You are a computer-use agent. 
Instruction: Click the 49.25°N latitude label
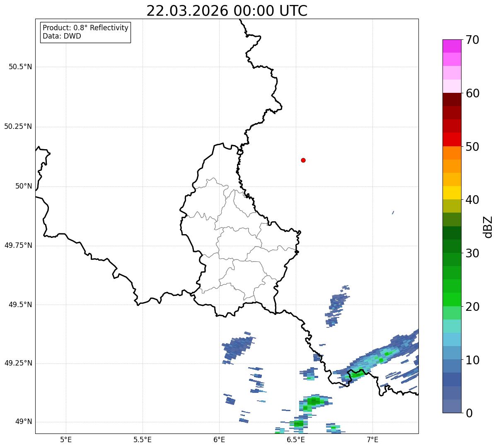point(18,363)
